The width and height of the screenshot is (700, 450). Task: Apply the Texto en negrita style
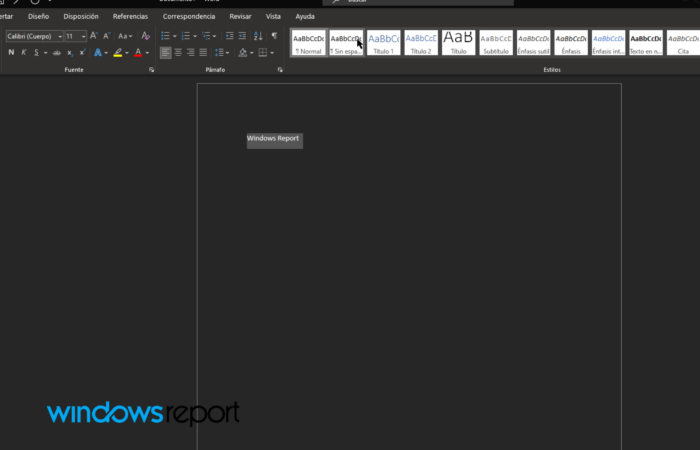(x=646, y=43)
